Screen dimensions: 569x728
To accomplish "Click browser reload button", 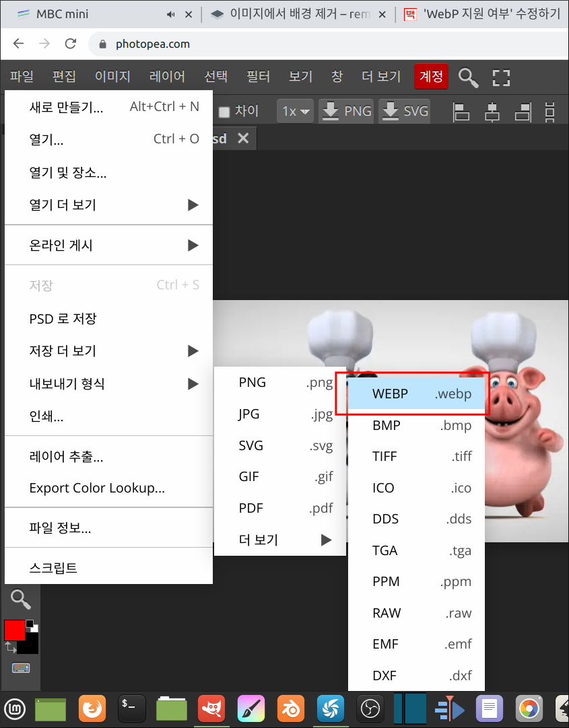I will (71, 44).
